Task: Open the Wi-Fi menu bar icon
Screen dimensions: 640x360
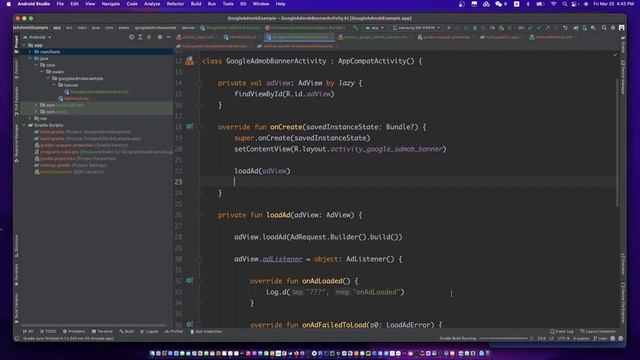Action: click(x=553, y=4)
